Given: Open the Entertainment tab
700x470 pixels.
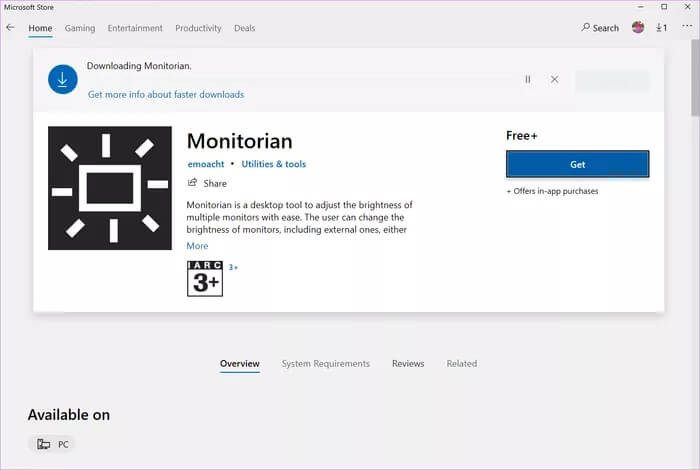Looking at the screenshot, I should (x=135, y=28).
